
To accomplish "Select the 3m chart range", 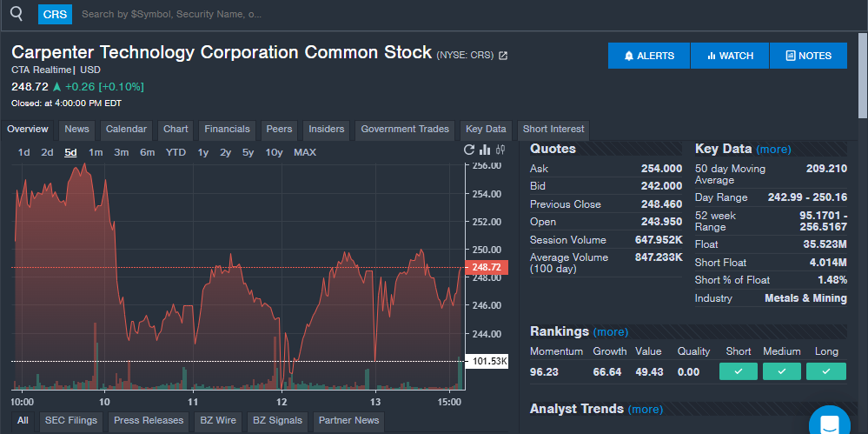I will [122, 152].
